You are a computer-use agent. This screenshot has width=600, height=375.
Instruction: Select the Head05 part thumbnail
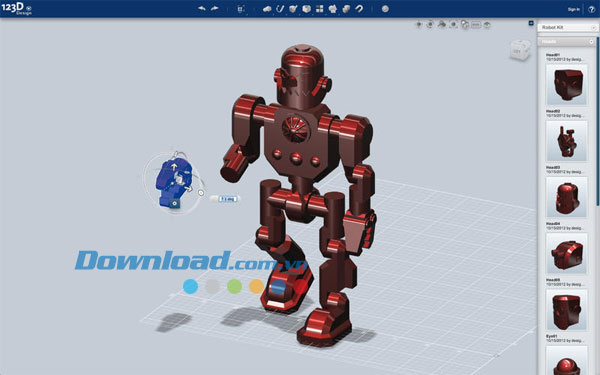click(x=566, y=310)
